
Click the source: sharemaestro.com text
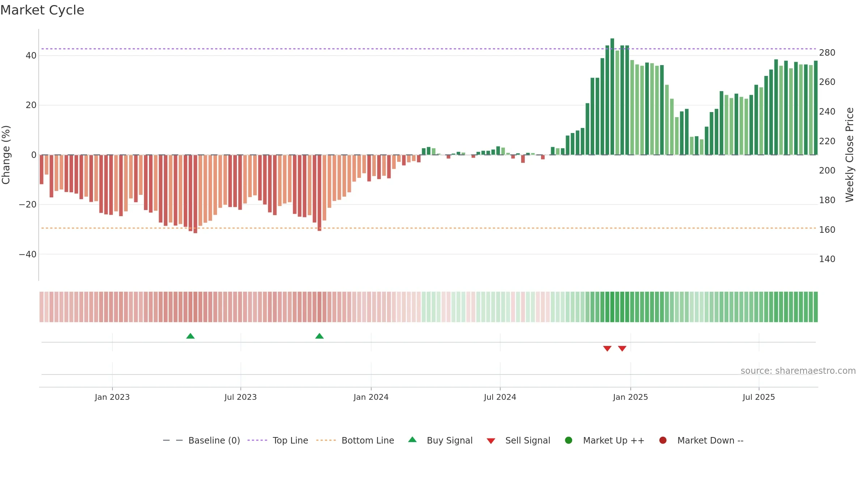click(798, 371)
